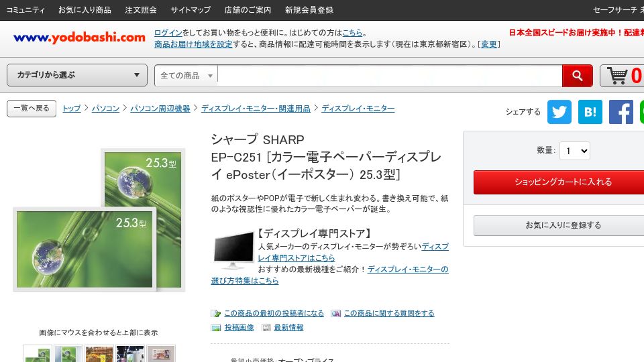
Task: Open 店舗のご案内 in top menu
Action: (x=248, y=10)
